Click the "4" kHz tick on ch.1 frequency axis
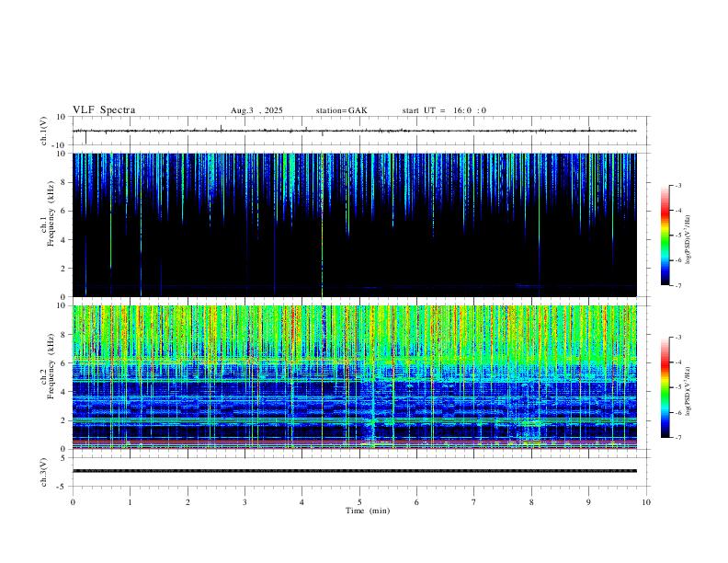Image resolution: width=728 pixels, height=563 pixels. 63,240
